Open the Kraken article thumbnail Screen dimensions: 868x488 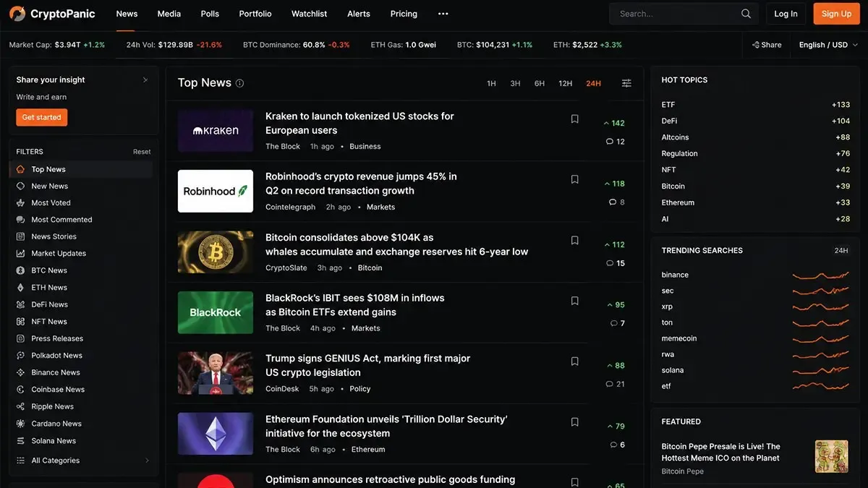[x=216, y=130]
